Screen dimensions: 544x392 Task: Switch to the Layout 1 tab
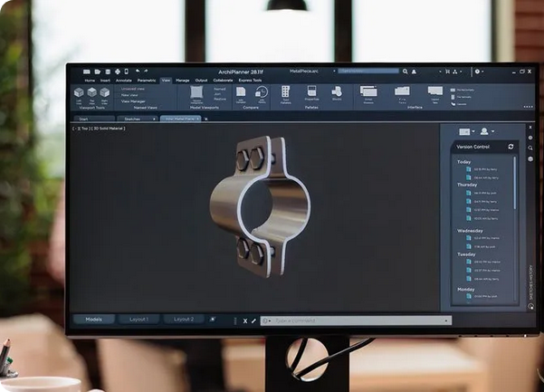(138, 319)
